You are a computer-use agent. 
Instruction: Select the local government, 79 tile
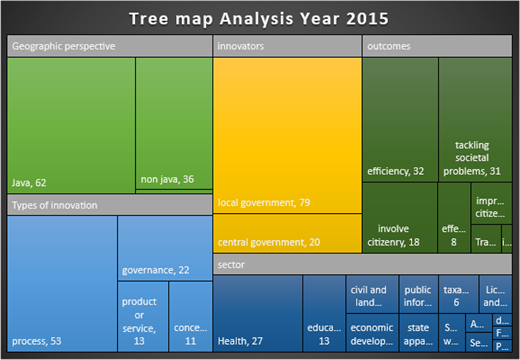click(287, 135)
